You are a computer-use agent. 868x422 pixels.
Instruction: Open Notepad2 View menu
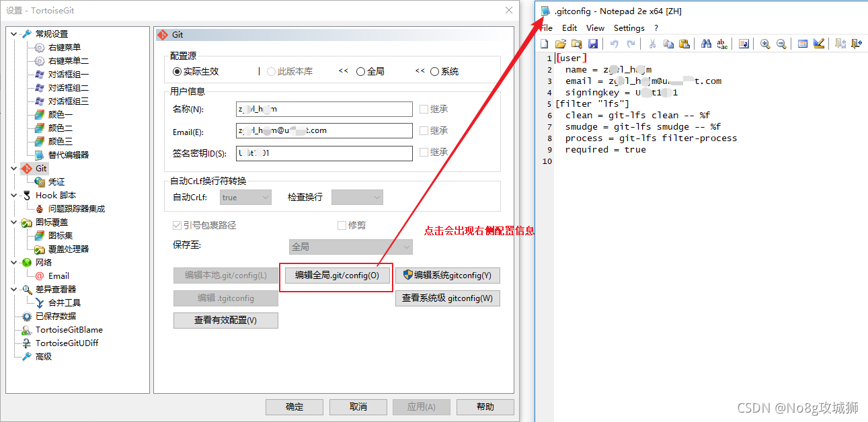[595, 28]
